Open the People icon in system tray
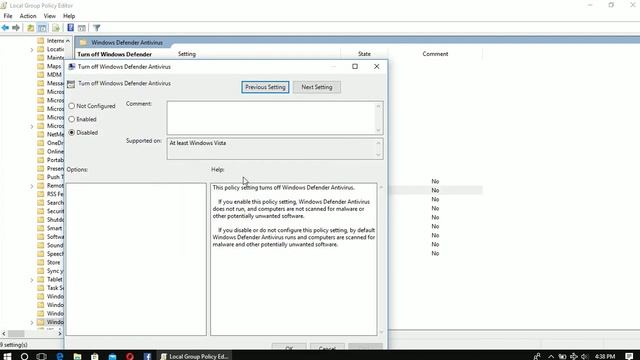This screenshot has width=640, height=360. [x=537, y=356]
